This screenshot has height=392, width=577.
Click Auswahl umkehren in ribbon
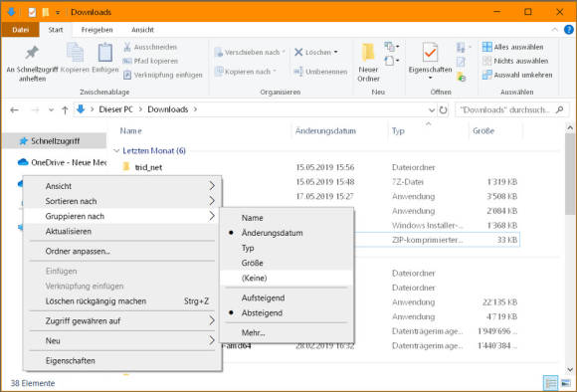517,75
